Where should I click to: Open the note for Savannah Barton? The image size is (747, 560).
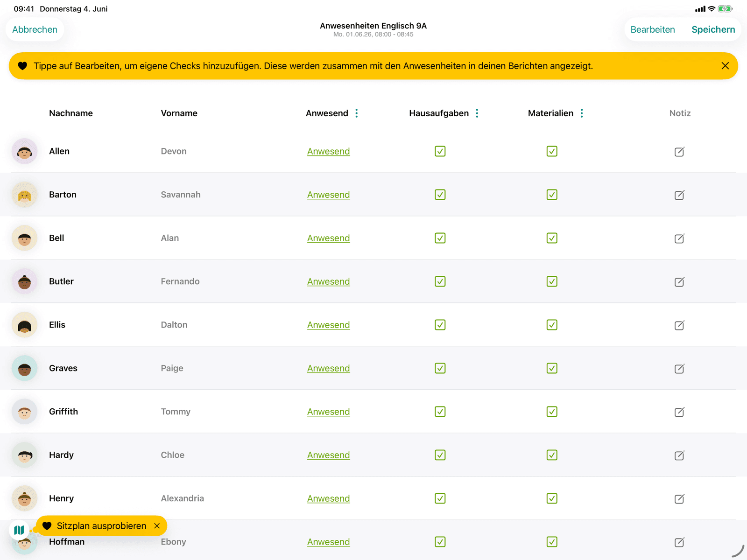click(x=679, y=195)
